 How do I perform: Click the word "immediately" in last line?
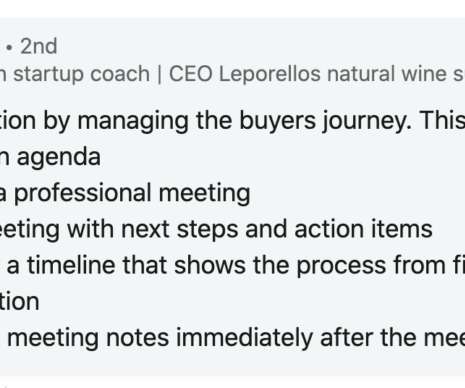(x=244, y=339)
